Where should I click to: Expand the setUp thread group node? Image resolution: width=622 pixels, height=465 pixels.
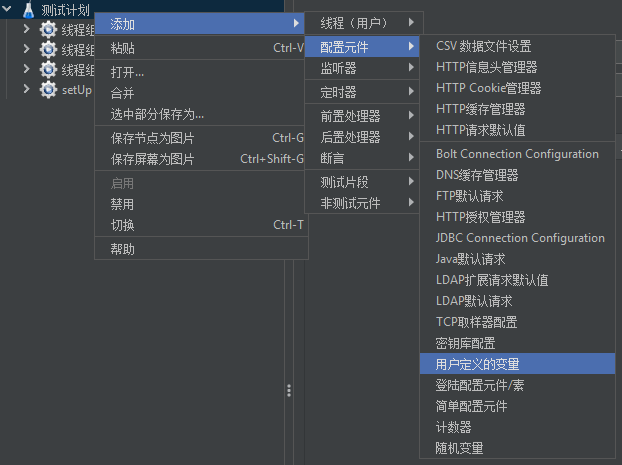coord(27,90)
